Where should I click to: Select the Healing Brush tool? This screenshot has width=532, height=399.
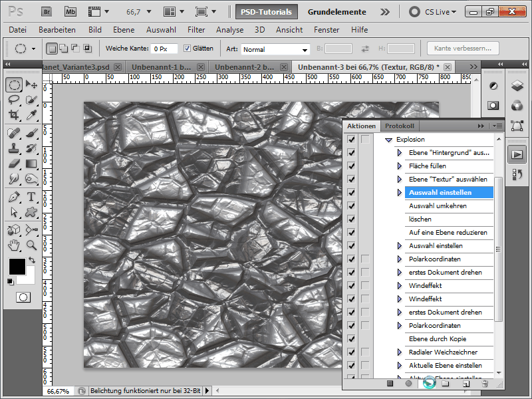(x=14, y=132)
